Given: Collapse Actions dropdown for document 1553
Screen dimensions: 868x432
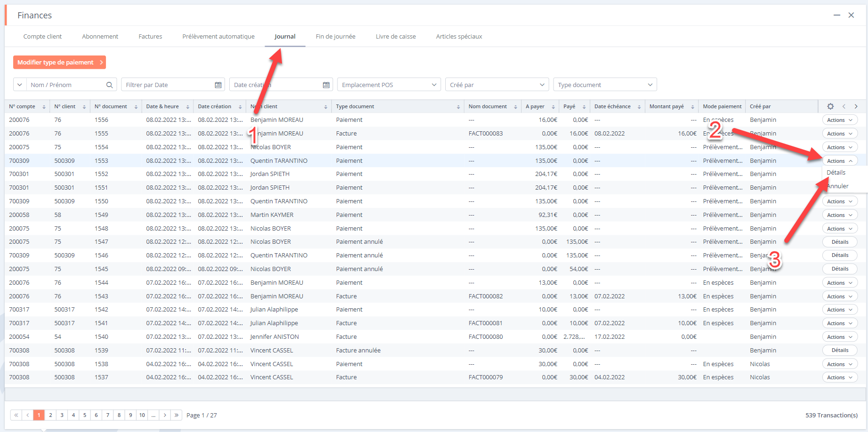Looking at the screenshot, I should pyautogui.click(x=840, y=161).
